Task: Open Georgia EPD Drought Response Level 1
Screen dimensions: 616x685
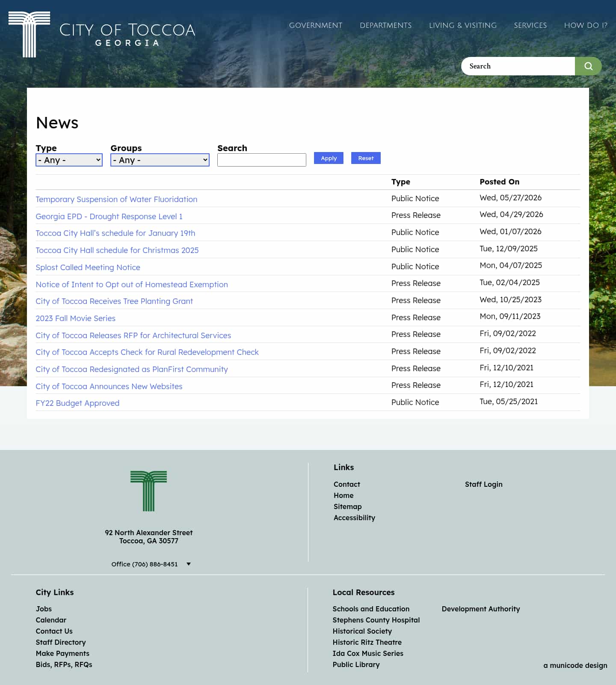Action: (109, 216)
